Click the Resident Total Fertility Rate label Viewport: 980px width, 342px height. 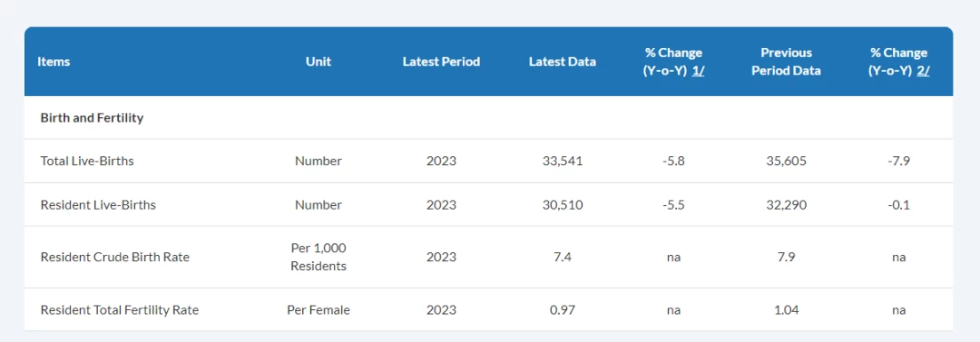[120, 309]
